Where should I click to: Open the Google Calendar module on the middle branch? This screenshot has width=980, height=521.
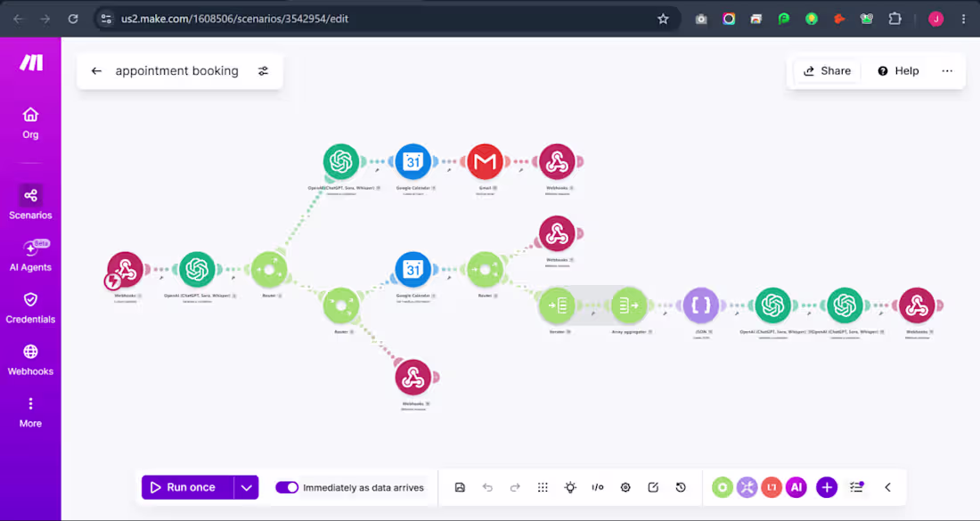click(x=412, y=270)
